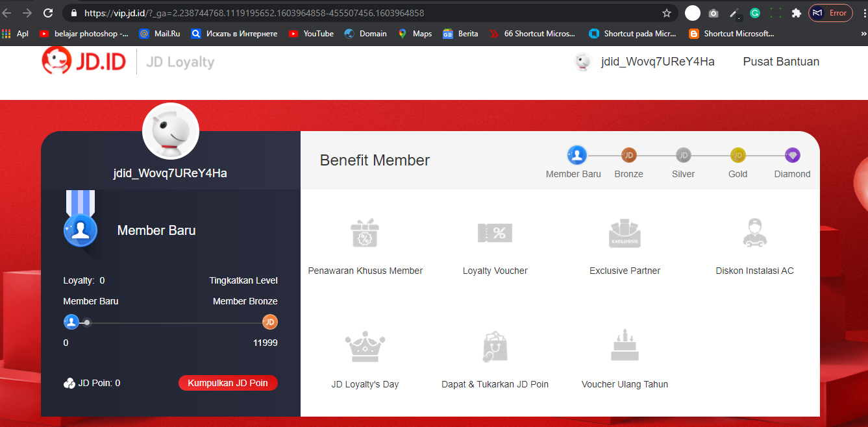Click the browser forward arrow
The height and width of the screenshot is (427, 868).
point(27,13)
